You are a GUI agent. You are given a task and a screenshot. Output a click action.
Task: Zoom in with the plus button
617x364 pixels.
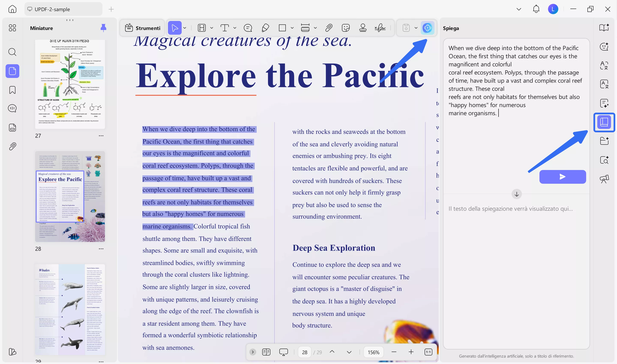(411, 352)
